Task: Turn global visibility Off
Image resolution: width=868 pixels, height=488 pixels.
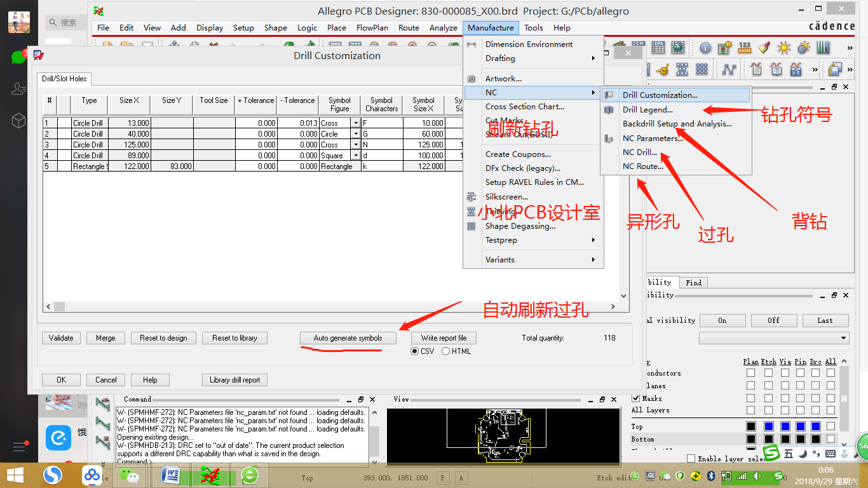Action: pos(773,320)
